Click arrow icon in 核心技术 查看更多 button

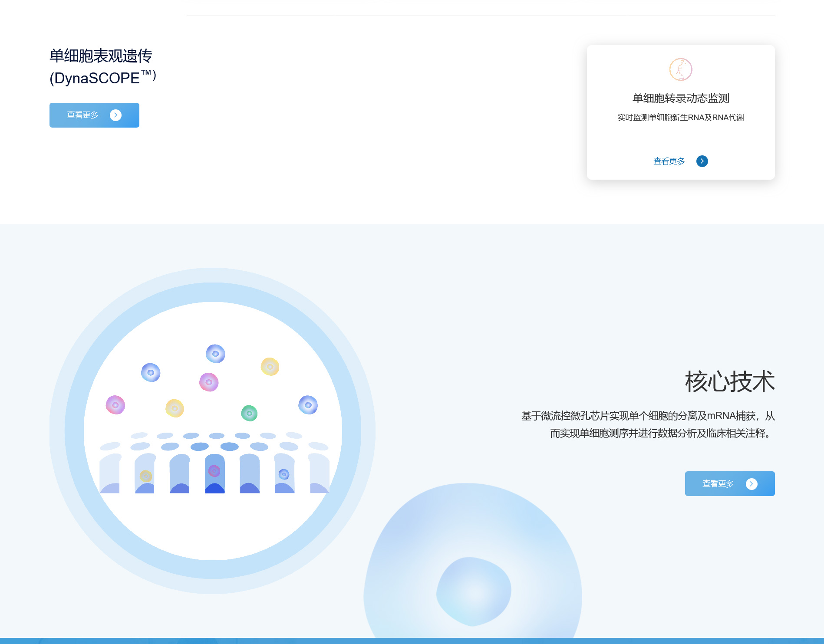coord(751,484)
